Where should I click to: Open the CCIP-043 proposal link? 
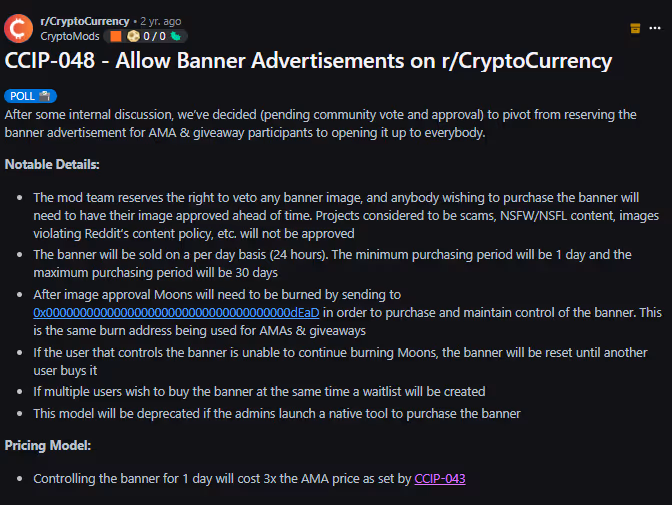click(440, 479)
